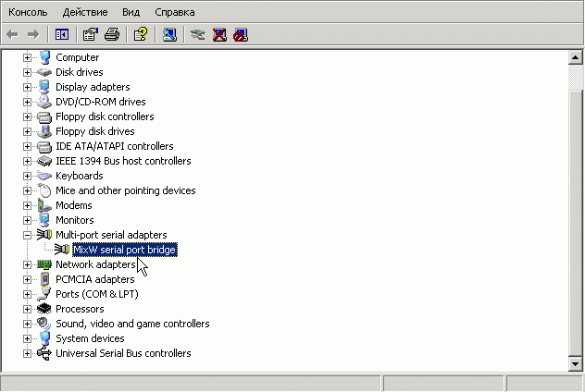Click the scrollbar down arrow
This screenshot has width=585, height=392.
(x=576, y=363)
